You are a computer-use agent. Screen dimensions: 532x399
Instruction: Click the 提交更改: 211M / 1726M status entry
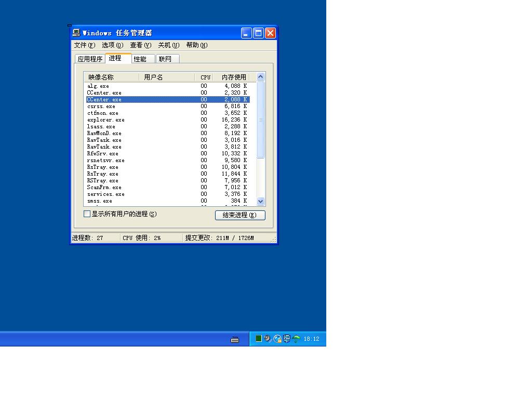click(220, 238)
